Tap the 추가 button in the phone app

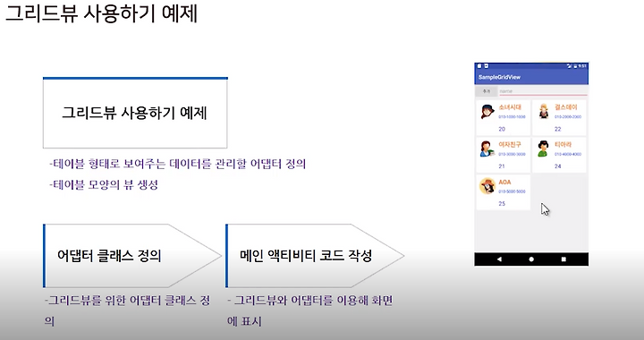[x=487, y=91]
